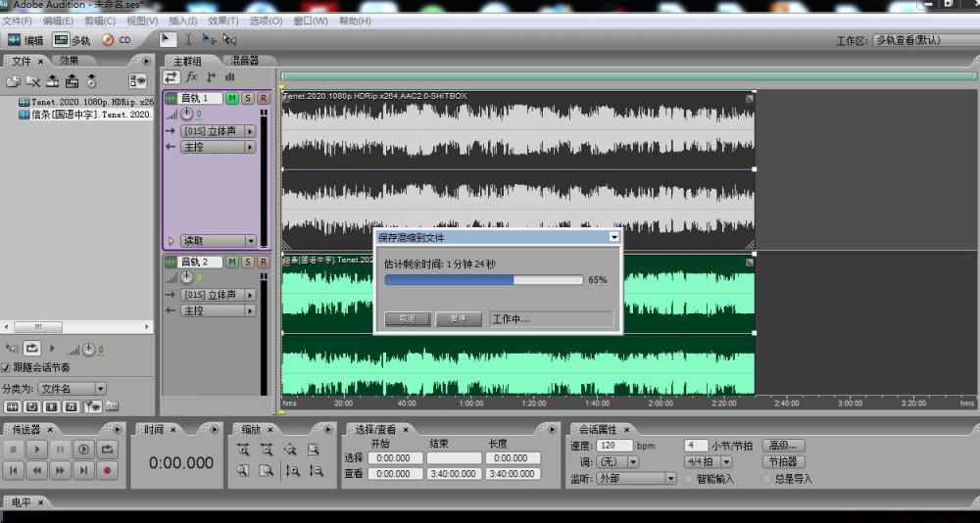Show the Inputs/Outputs track controls
The image size is (980, 523).
(171, 76)
